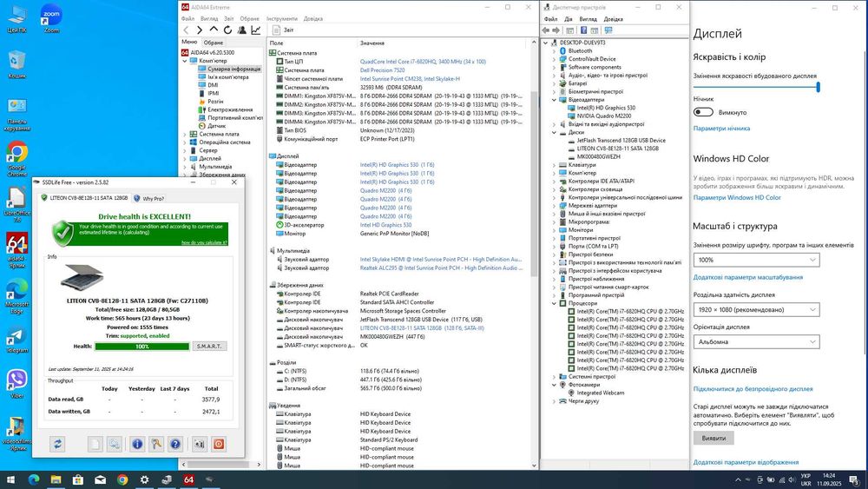Open the orientation Альбомна dropdown
Viewport: 868px width, 489px height.
(x=756, y=341)
